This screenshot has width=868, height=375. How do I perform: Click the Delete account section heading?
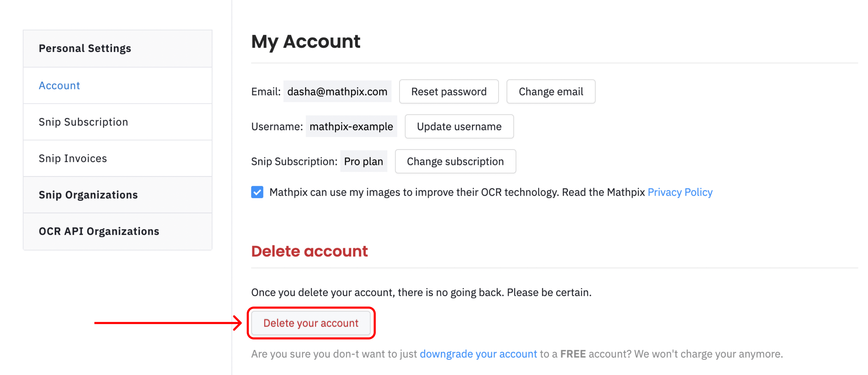point(309,251)
